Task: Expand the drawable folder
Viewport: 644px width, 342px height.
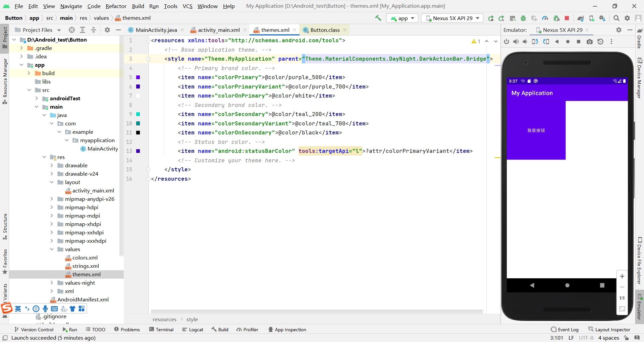Action: [52, 165]
